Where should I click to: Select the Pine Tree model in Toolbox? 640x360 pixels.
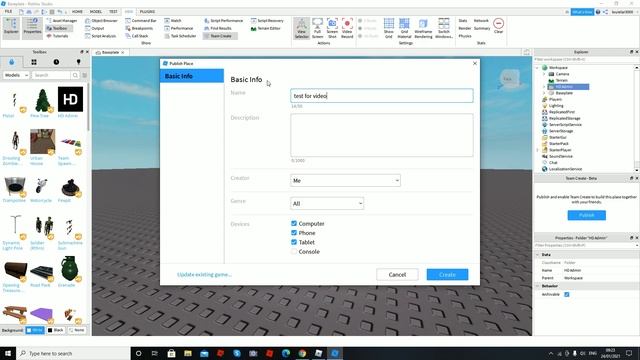point(42,100)
